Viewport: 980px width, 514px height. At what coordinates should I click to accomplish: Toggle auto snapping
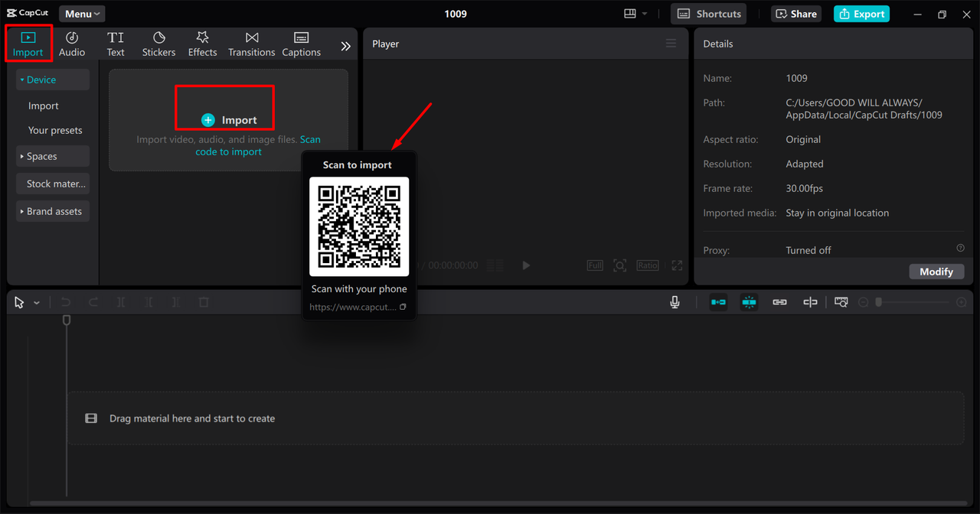pos(749,303)
